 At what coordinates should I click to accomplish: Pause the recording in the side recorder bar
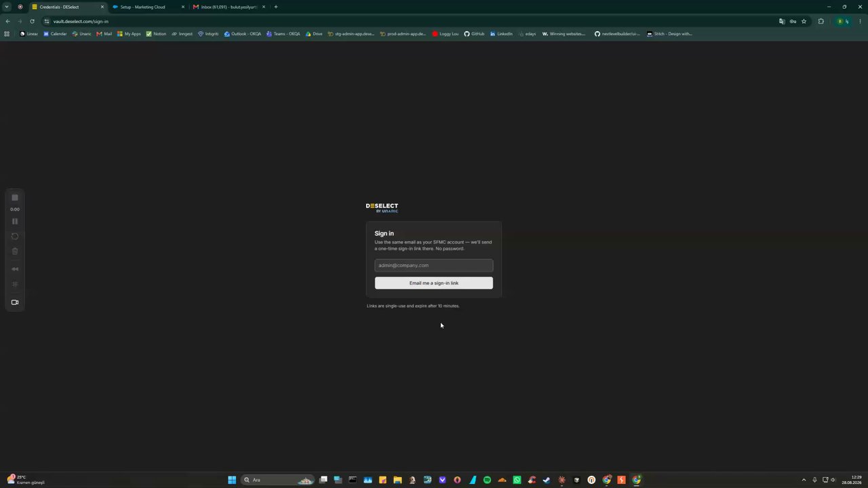pyautogui.click(x=15, y=221)
